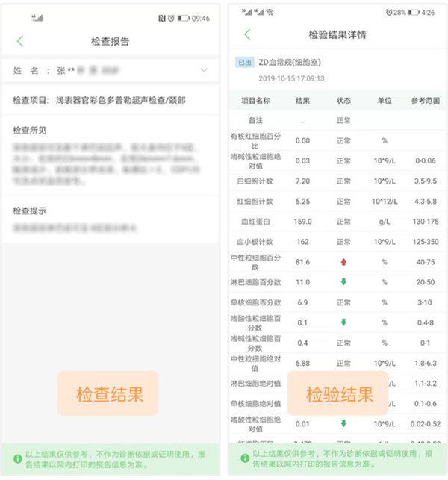Tap the info icon in right disclaimer banner
The height and width of the screenshot is (480, 448).
pos(245,458)
